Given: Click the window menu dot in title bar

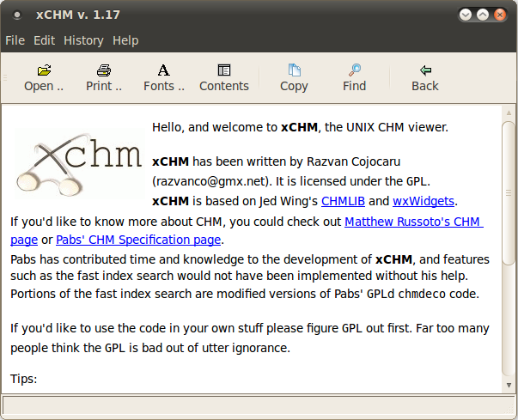Looking at the screenshot, I should (x=17, y=15).
